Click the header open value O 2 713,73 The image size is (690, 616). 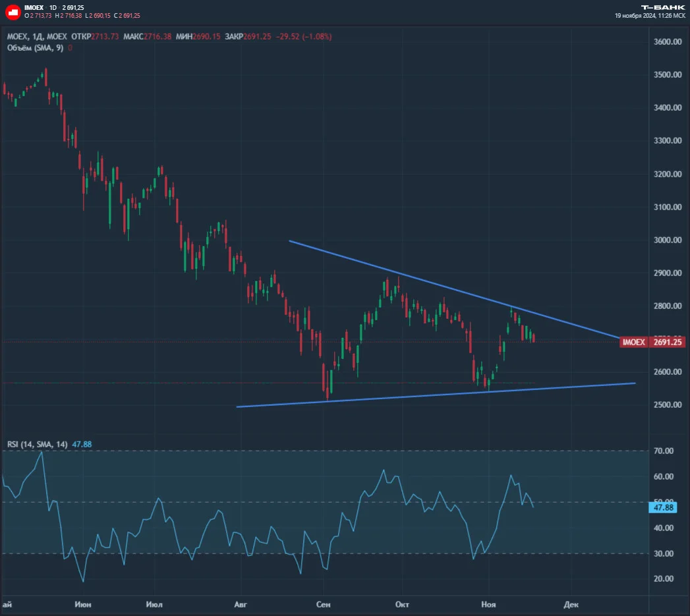(38, 16)
